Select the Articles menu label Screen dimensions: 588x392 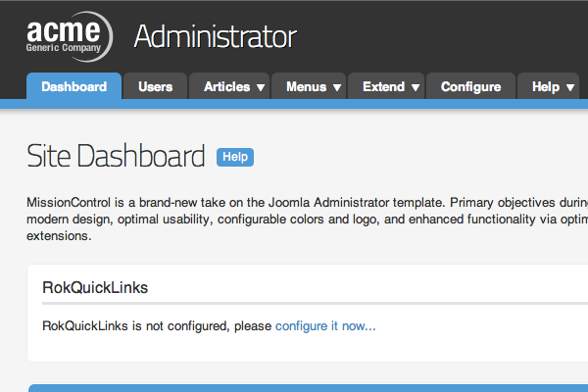[x=226, y=86]
